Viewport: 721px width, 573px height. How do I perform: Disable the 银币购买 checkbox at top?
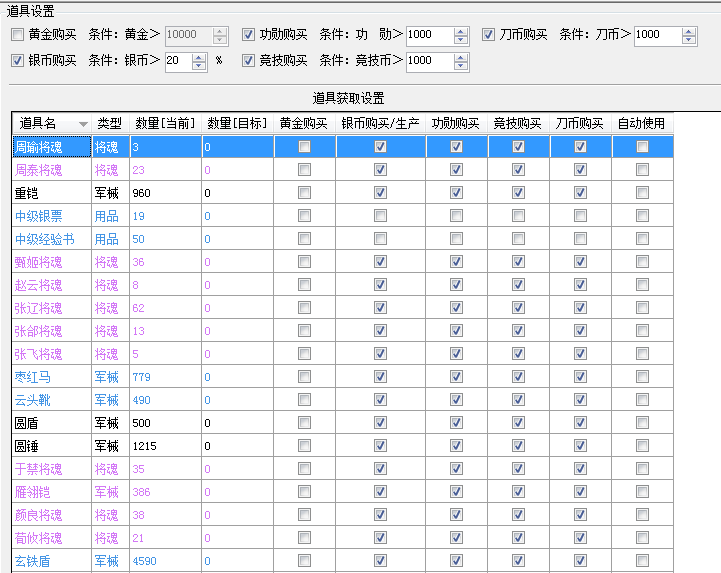[18, 60]
